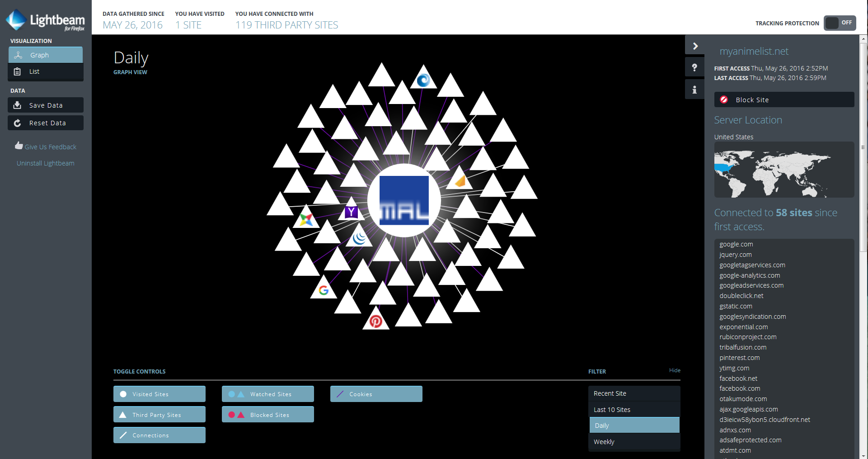The height and width of the screenshot is (459, 868).
Task: Collapse the site info side panel
Action: click(695, 46)
